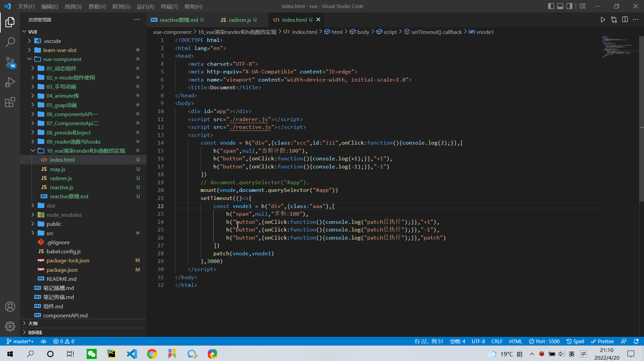Click Port : 5500 live server status
This screenshot has width=644, height=361.
click(x=544, y=341)
